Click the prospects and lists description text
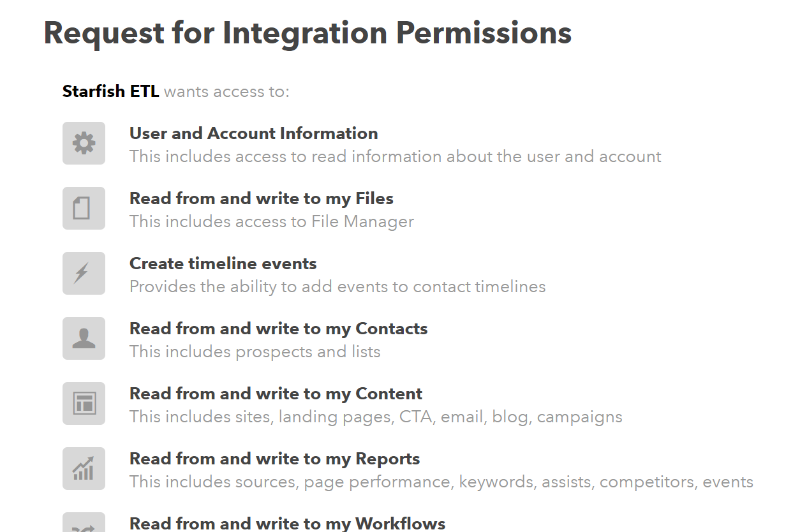800x532 pixels. tap(255, 351)
